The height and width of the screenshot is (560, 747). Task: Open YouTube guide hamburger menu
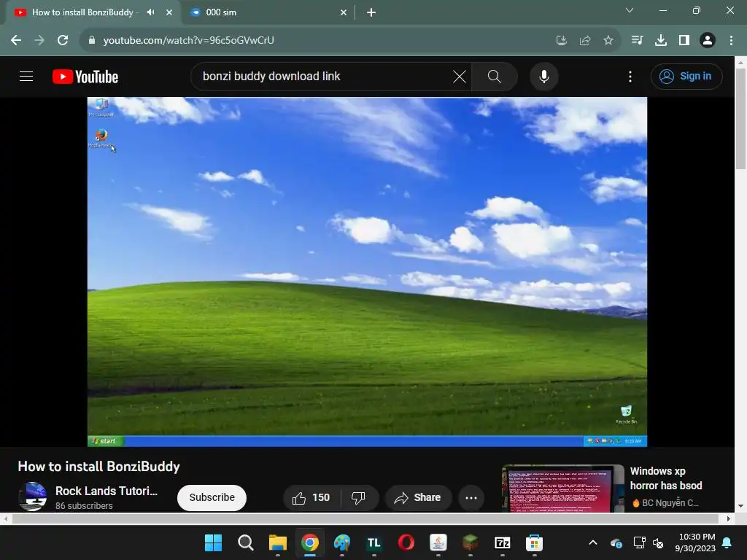pos(26,76)
